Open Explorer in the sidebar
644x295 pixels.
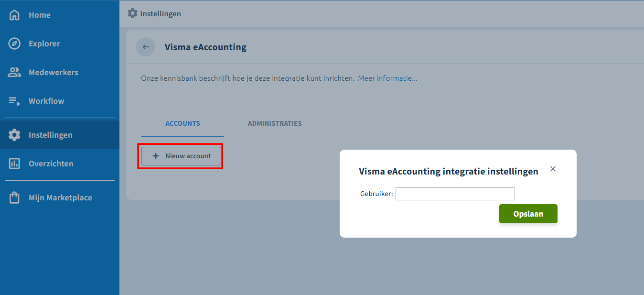pos(60,44)
